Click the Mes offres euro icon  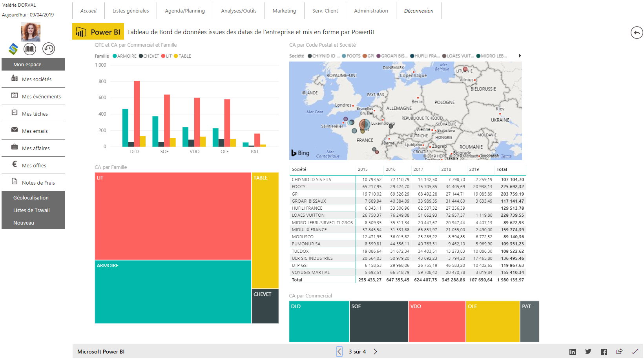point(15,164)
